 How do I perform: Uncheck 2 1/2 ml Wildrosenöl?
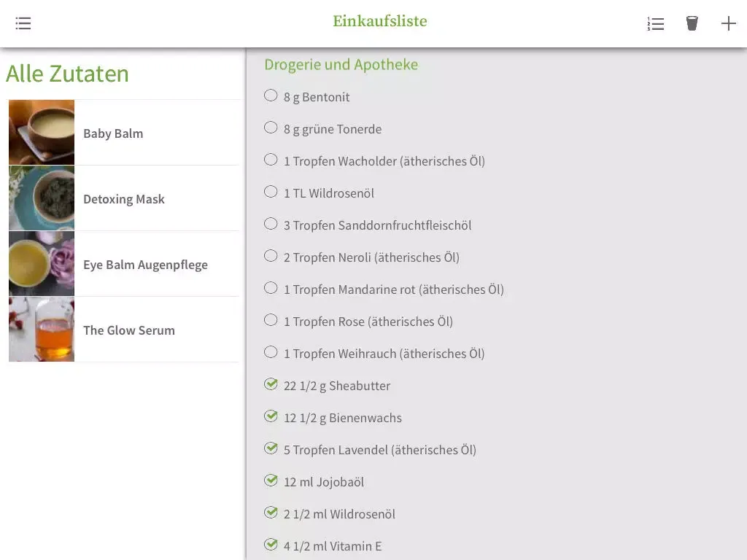[271, 513]
